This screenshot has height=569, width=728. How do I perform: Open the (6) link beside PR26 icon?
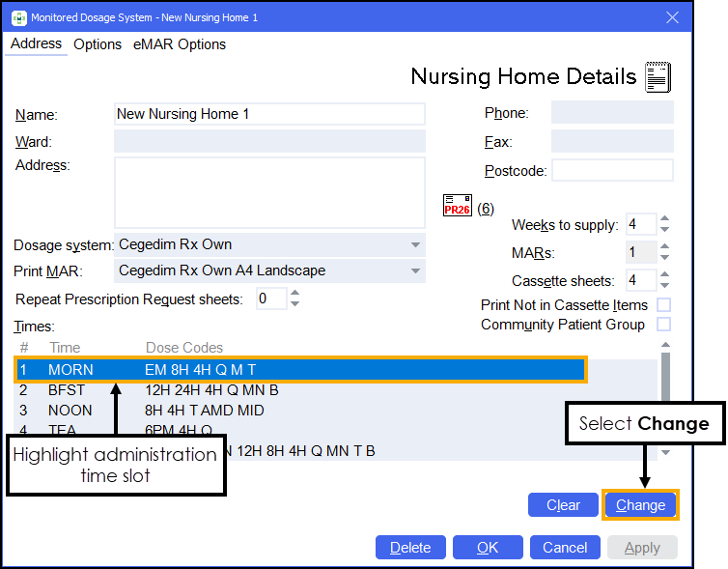coord(486,209)
